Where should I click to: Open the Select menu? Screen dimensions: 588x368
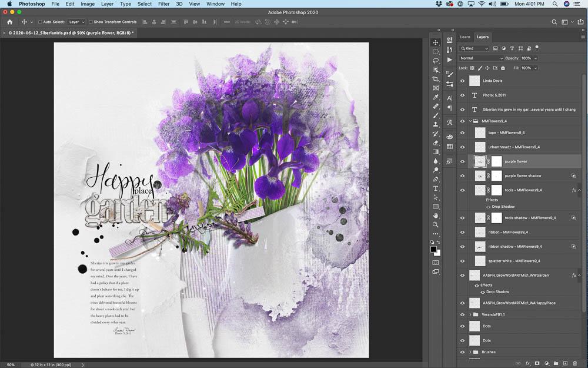pos(145,4)
